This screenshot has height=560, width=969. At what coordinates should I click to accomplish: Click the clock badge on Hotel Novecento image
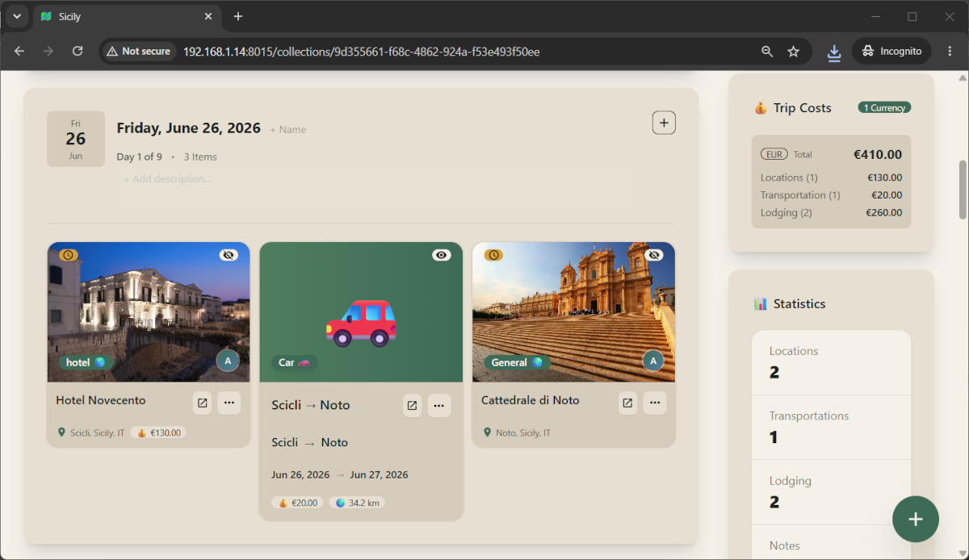69,255
